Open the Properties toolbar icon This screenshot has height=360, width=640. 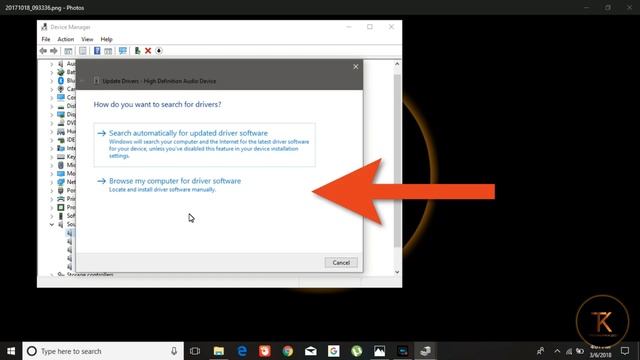pyautogui.click(x=83, y=51)
